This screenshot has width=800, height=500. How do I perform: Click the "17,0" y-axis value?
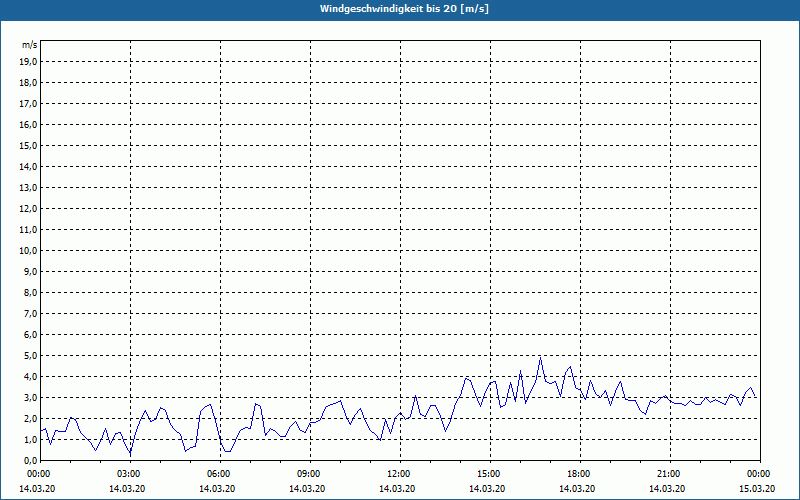28,104
